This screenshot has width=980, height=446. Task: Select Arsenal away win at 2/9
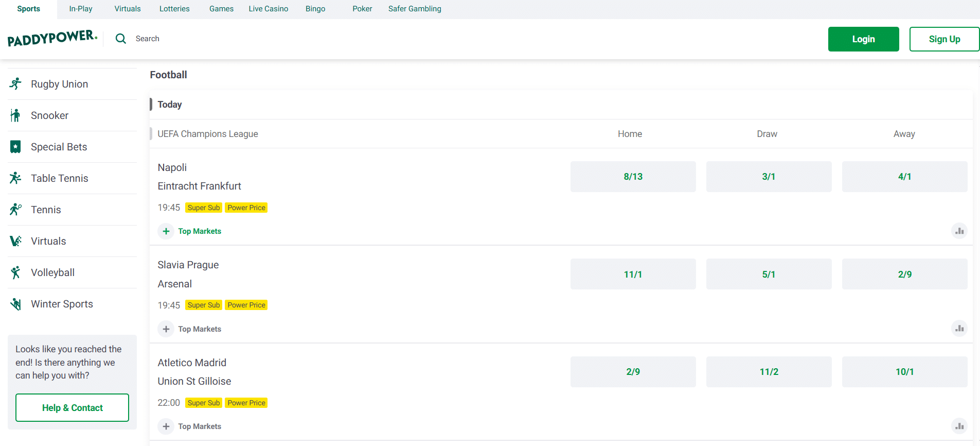905,274
